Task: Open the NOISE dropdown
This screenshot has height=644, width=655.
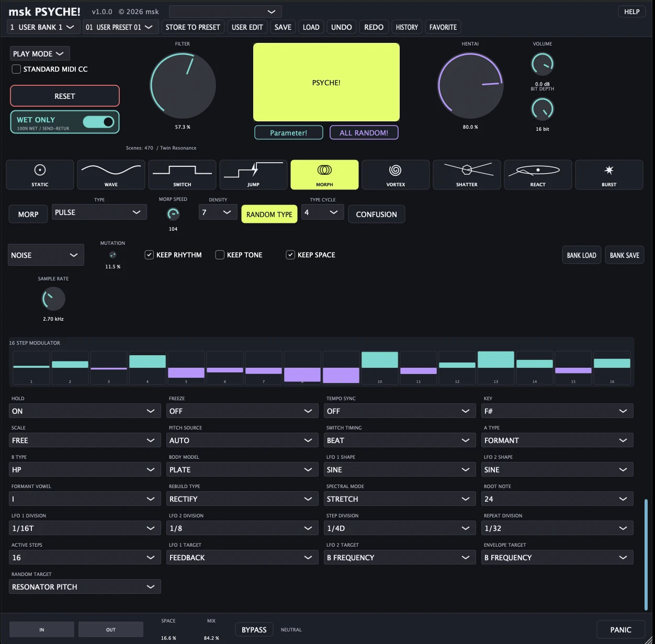Action: tap(46, 255)
